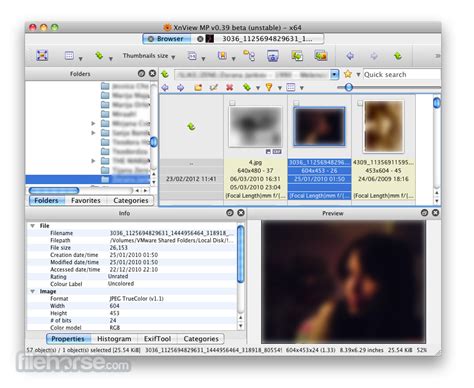Switch to the Browser tab
474x388 pixels.
pos(167,39)
